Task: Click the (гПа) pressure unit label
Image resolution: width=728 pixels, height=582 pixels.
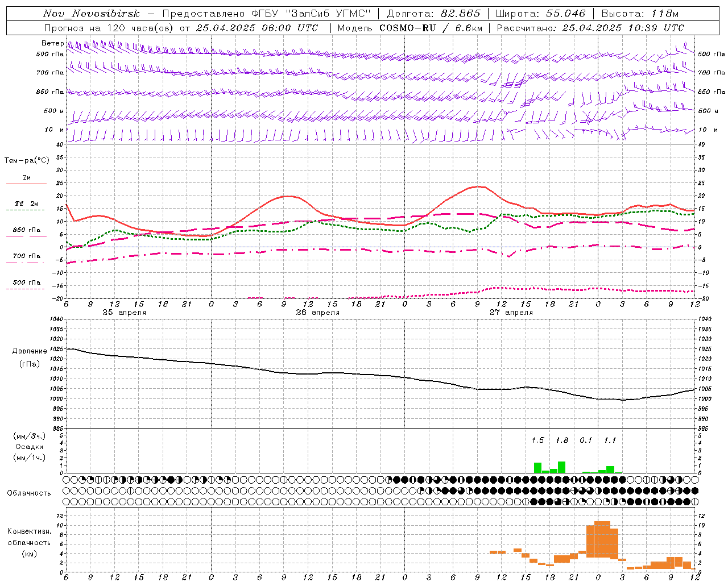Action: 30,364
